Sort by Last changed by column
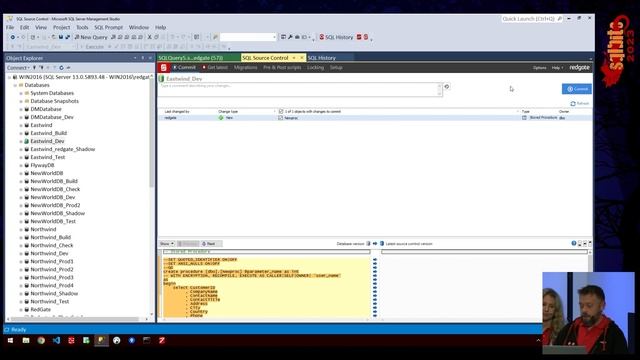The image size is (640, 360). coord(177,111)
